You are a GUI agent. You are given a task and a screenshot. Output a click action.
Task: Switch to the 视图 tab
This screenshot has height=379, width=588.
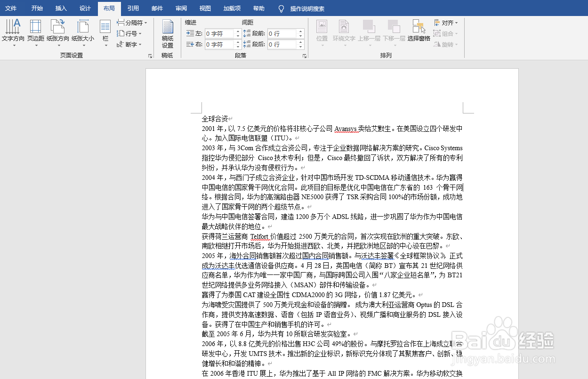click(x=205, y=8)
